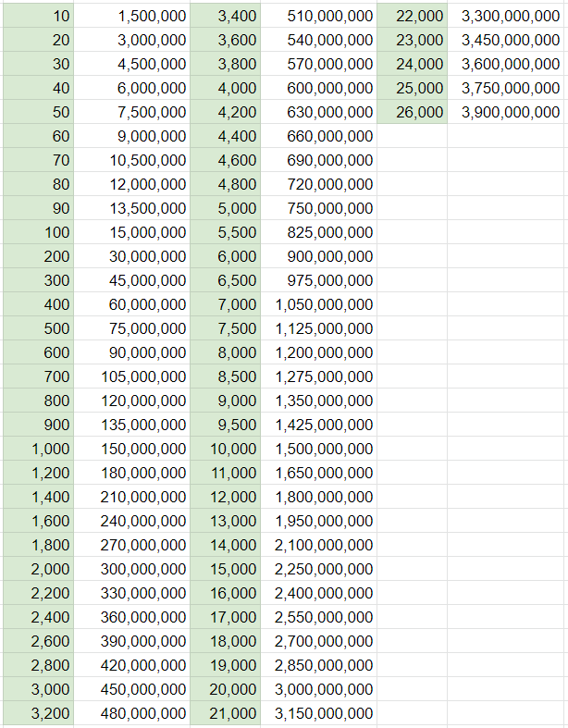Click the cell 450,000,000
The image size is (568, 728).
[x=132, y=689]
